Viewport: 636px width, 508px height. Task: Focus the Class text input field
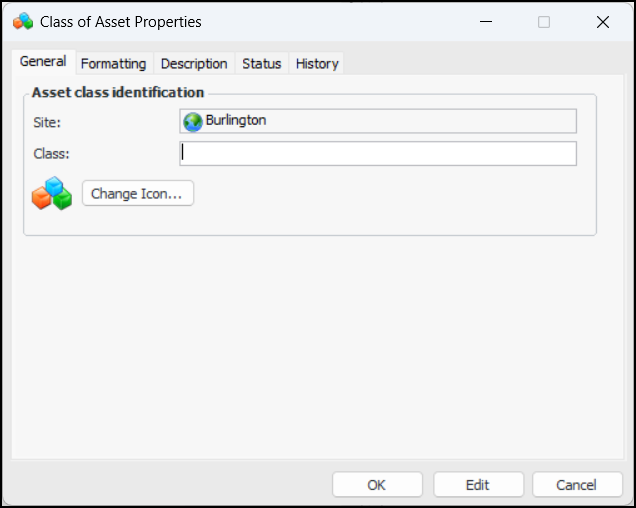(378, 153)
